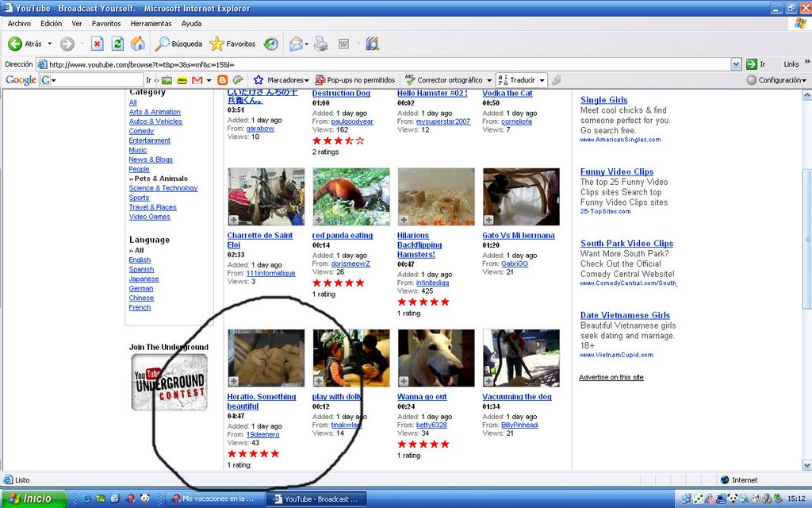
Task: Open Búsqueda search magnifier
Action: (178, 44)
